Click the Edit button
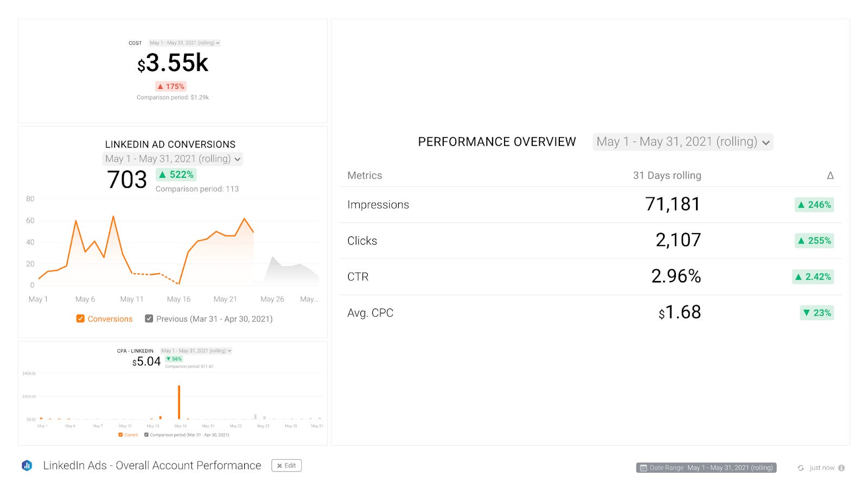Image resolution: width=868 pixels, height=488 pixels. tap(286, 465)
